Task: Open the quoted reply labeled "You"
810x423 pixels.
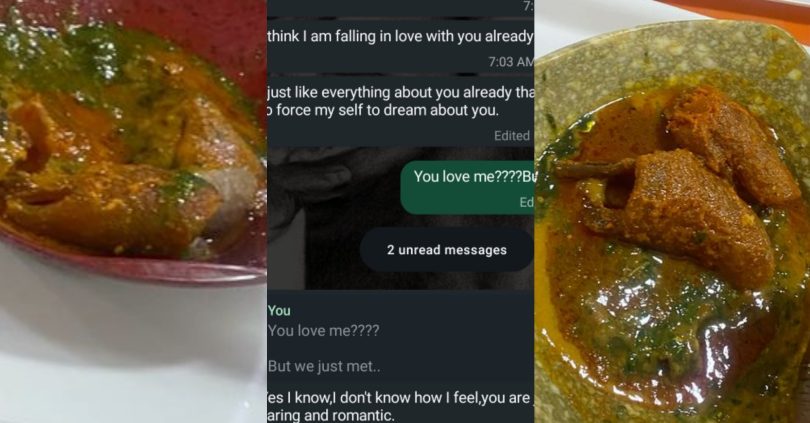Action: (x=400, y=338)
